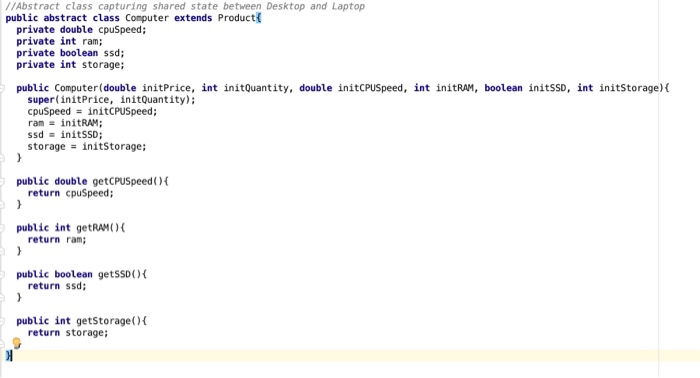Click 'initSSD' parameter in the constructor signature
The image size is (700, 378).
click(547, 88)
